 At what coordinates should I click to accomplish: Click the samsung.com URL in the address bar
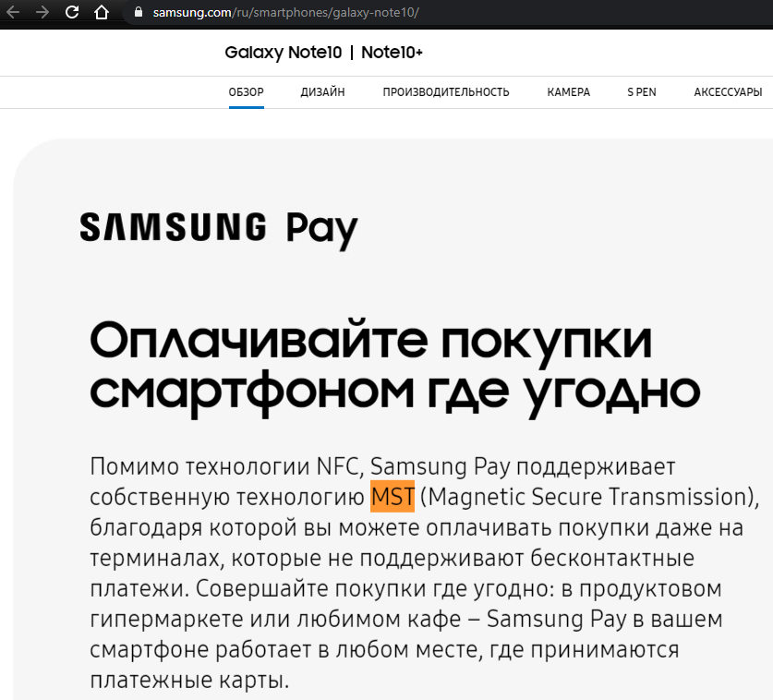[x=285, y=12]
